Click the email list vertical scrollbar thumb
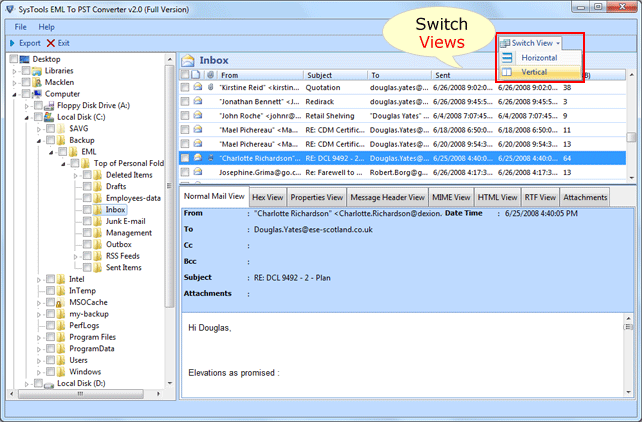 [x=631, y=137]
